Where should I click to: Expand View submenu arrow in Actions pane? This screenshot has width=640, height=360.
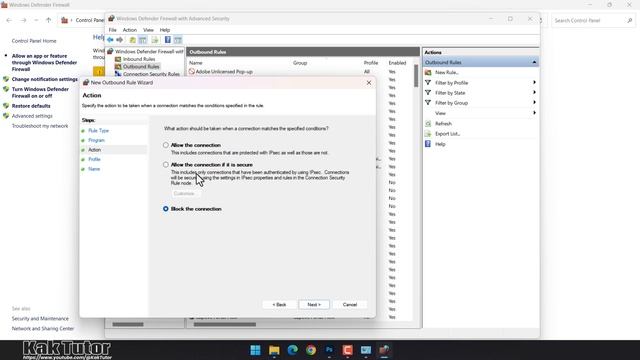pos(534,113)
